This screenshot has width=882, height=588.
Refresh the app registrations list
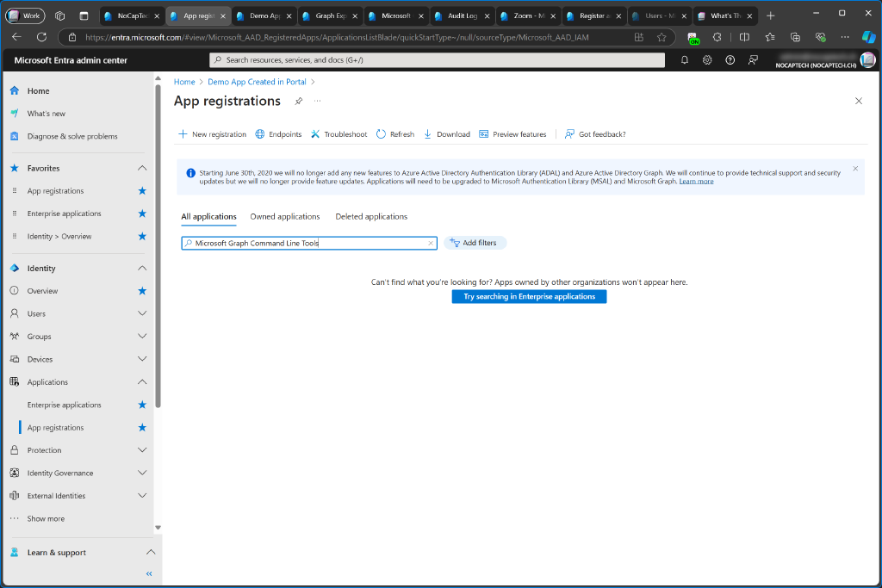[x=394, y=134]
